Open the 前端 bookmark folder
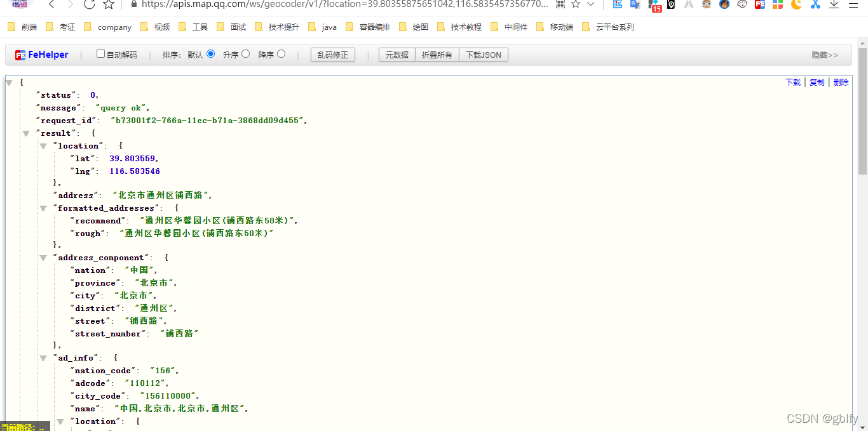Viewport: 868px width, 431px height. click(22, 27)
